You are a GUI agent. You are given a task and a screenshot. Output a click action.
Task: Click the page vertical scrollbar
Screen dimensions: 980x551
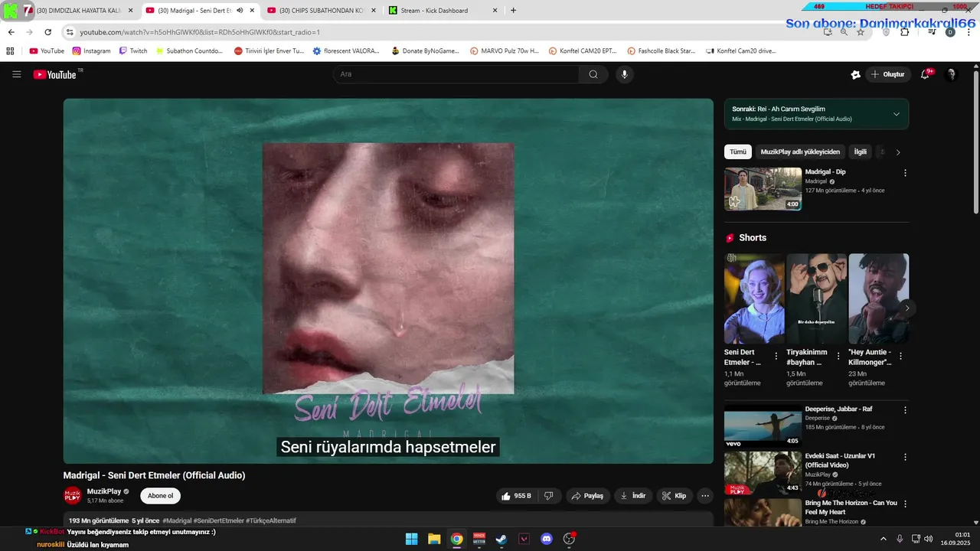pyautogui.click(x=975, y=142)
